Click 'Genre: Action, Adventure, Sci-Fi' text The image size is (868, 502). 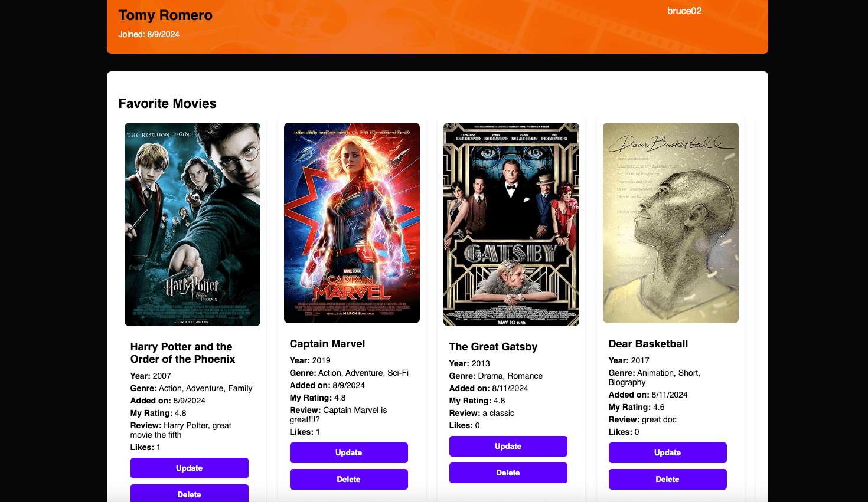coord(349,373)
